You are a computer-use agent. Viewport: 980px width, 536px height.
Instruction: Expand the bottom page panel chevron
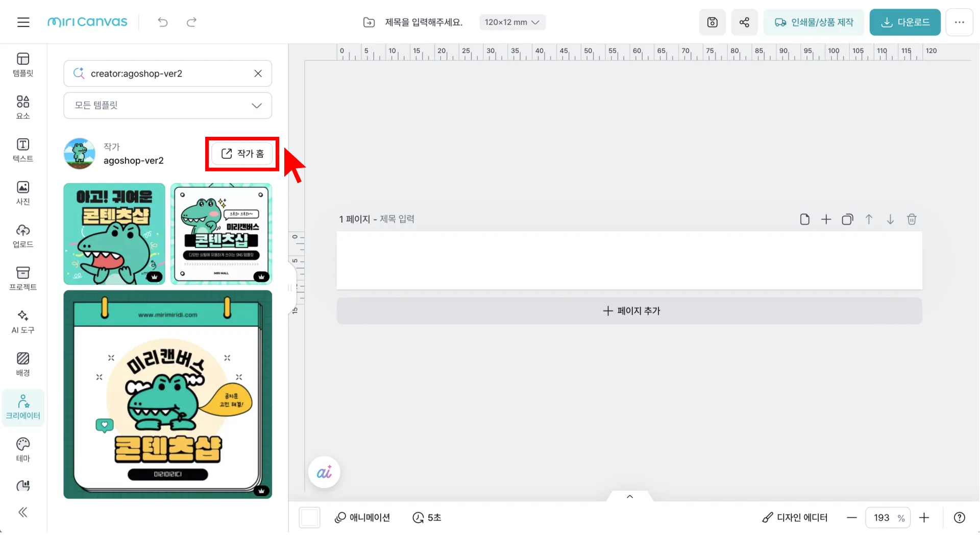pos(629,497)
